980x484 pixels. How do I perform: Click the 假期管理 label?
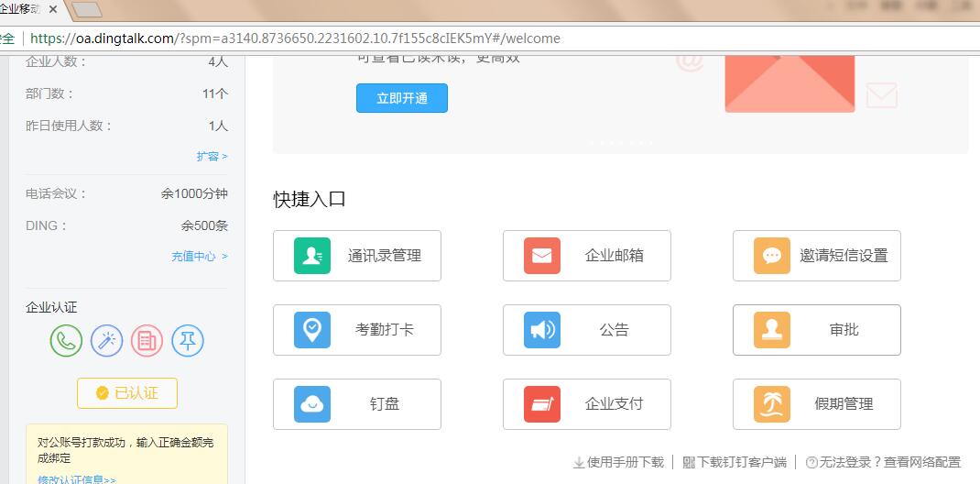click(844, 404)
